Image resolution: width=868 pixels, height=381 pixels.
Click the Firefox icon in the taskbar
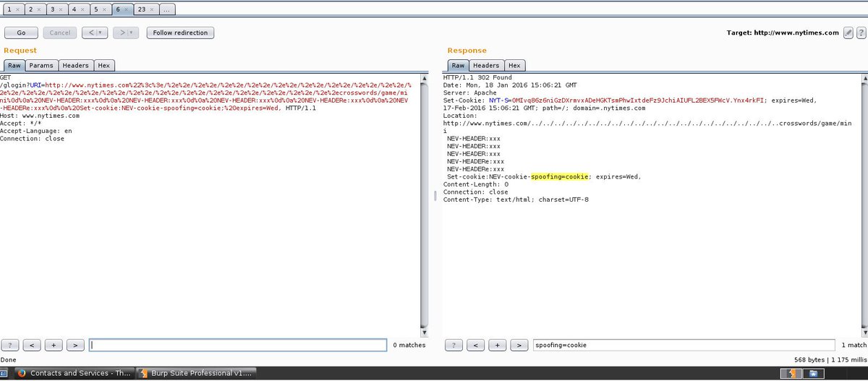point(22,373)
